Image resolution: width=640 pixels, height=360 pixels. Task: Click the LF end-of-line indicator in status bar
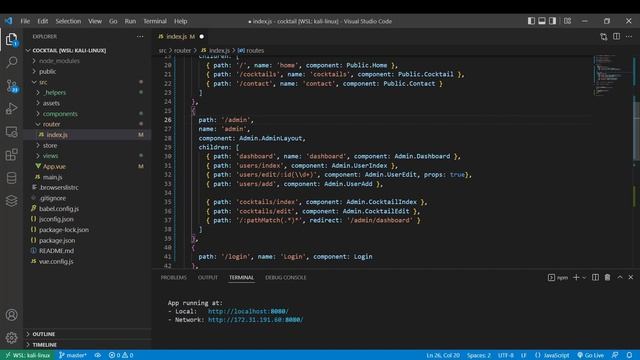pyautogui.click(x=524, y=355)
